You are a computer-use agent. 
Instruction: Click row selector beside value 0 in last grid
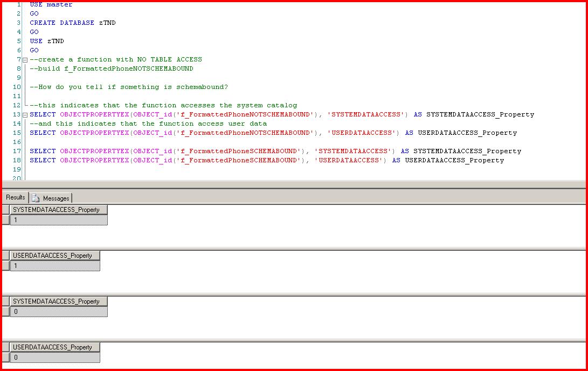click(x=5, y=358)
